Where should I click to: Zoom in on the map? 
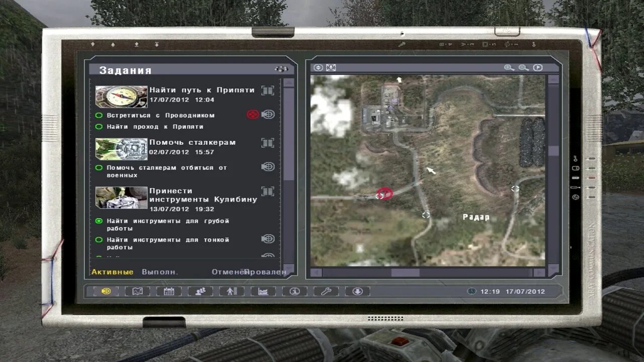click(x=509, y=67)
